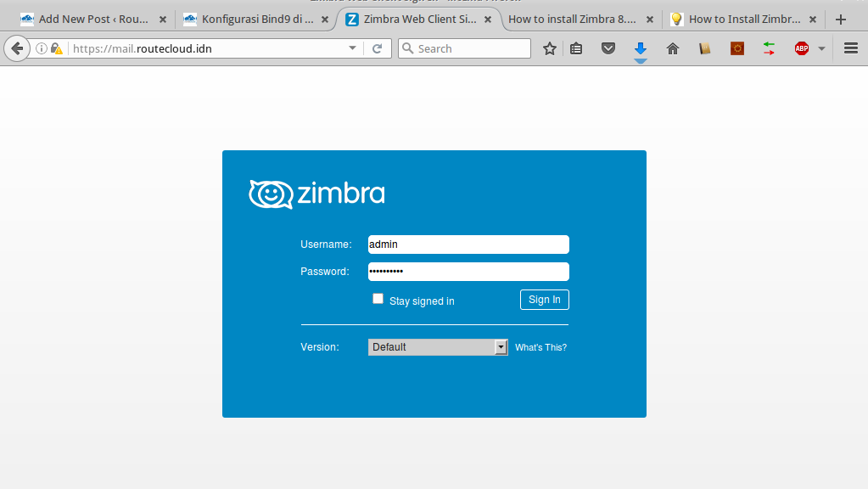Go back using the browser back arrow

(17, 48)
